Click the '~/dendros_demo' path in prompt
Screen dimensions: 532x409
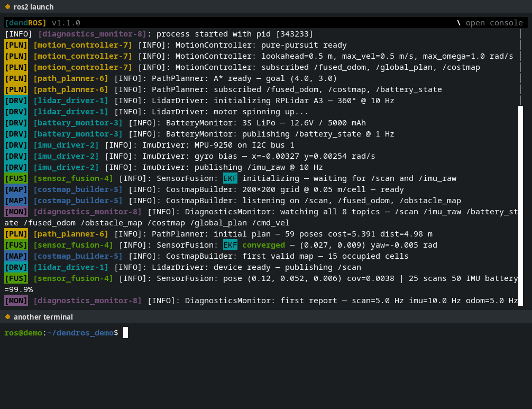[80, 333]
